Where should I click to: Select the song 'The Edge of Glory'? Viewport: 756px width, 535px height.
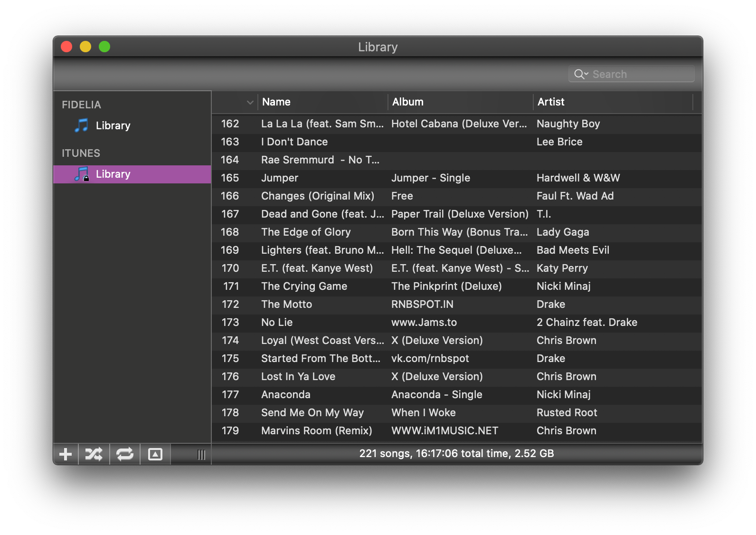(x=306, y=232)
